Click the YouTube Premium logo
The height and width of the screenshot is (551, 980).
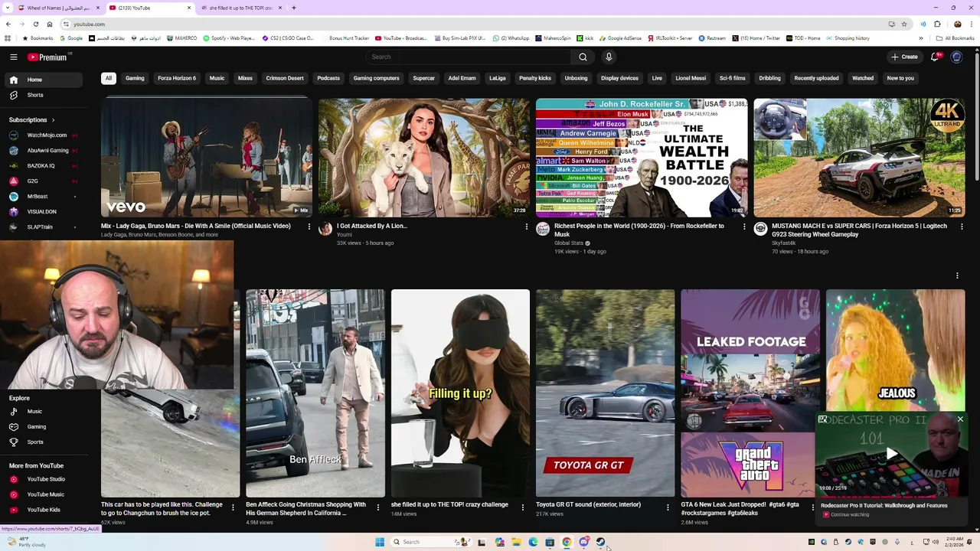click(x=49, y=57)
